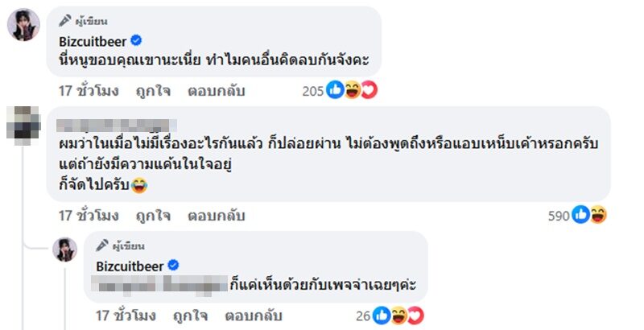Open the 205 reactions count list

pyautogui.click(x=312, y=91)
